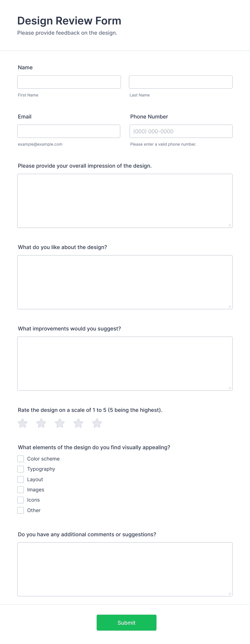The width and height of the screenshot is (250, 644).
Task: Select the second star rating
Action: 41,423
